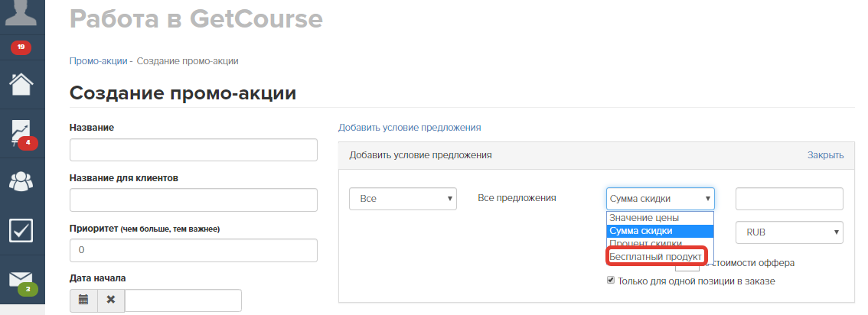868x315 pixels.
Task: Click 'Закрыть' to close condition panel
Action: tap(825, 155)
